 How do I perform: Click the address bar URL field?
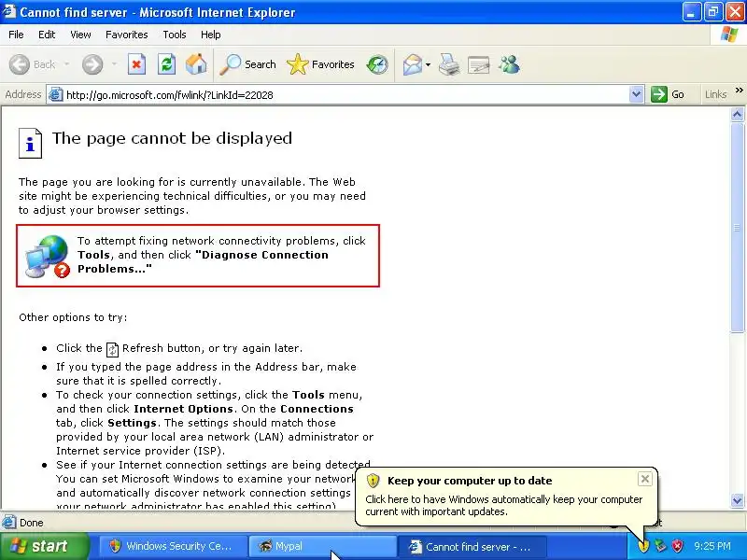point(345,95)
